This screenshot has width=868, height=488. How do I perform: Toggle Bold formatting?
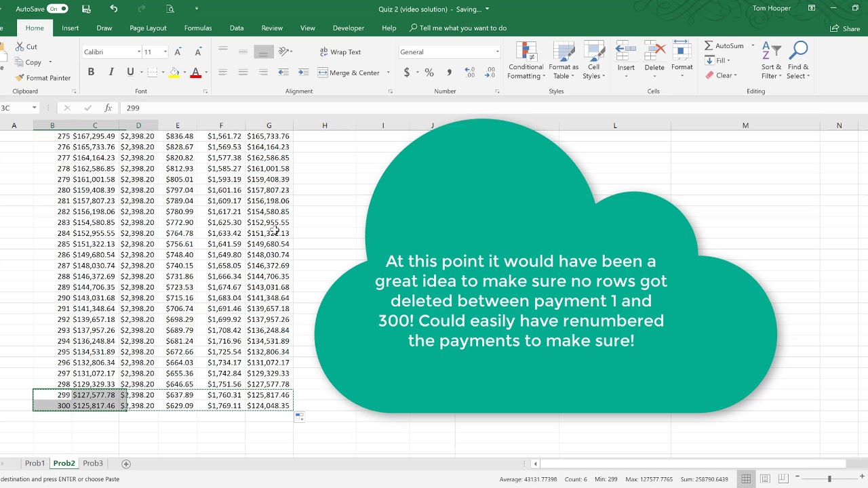(91, 73)
